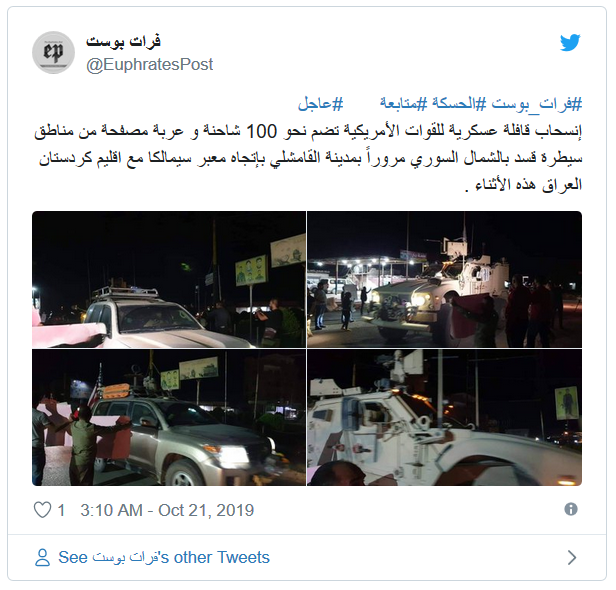
Task: Open top-right photo of armored vehicle near shop
Action: point(444,279)
